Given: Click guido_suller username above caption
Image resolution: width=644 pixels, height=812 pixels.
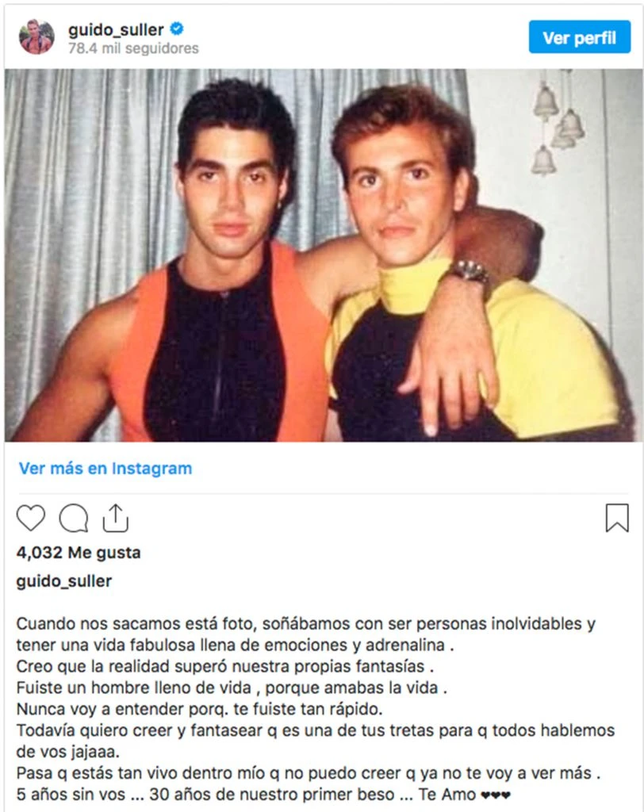Looking at the screenshot, I should tap(64, 581).
